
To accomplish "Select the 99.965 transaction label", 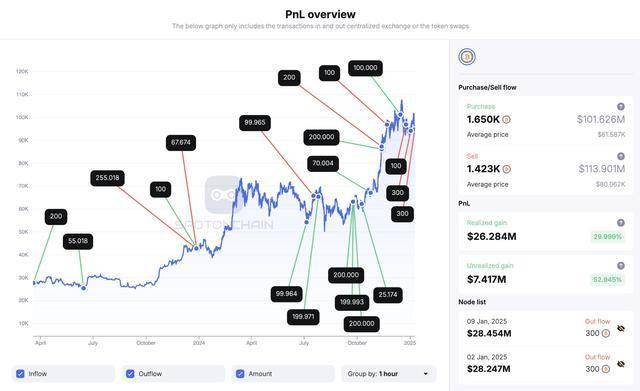I will [255, 123].
